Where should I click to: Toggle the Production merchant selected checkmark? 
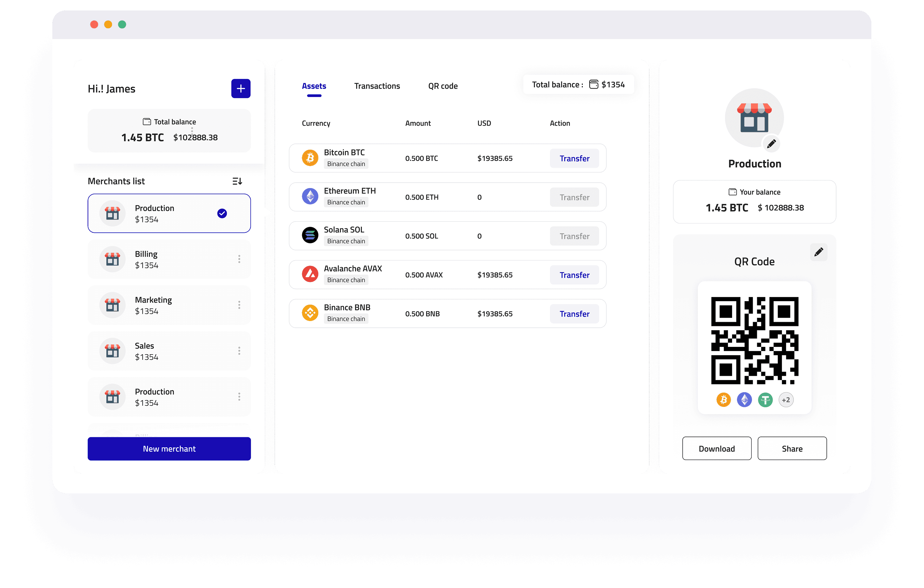222,214
